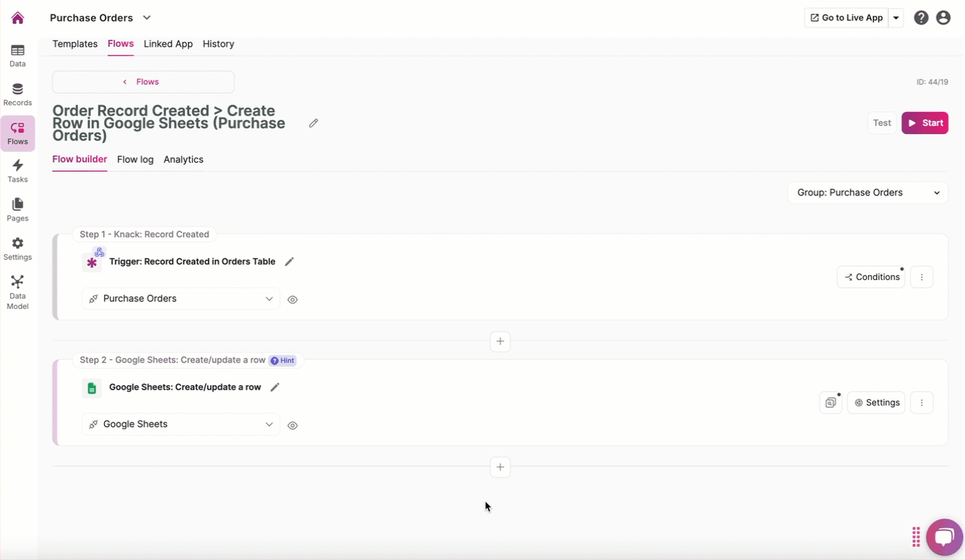Show record preview with the eye icon near Purchase Orders

[x=293, y=299]
